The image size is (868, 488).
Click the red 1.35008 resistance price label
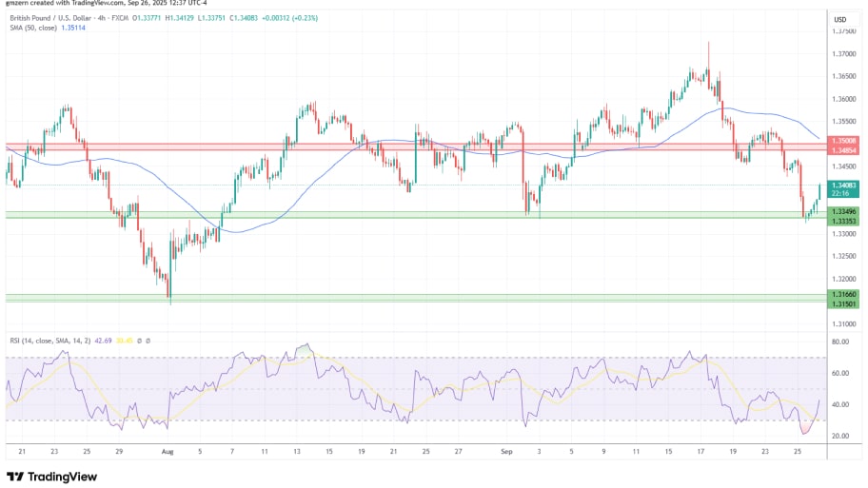pyautogui.click(x=843, y=140)
